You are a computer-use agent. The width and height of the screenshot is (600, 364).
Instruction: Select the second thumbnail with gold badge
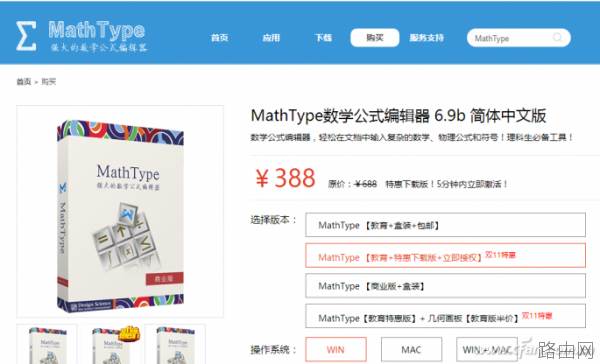(112, 344)
